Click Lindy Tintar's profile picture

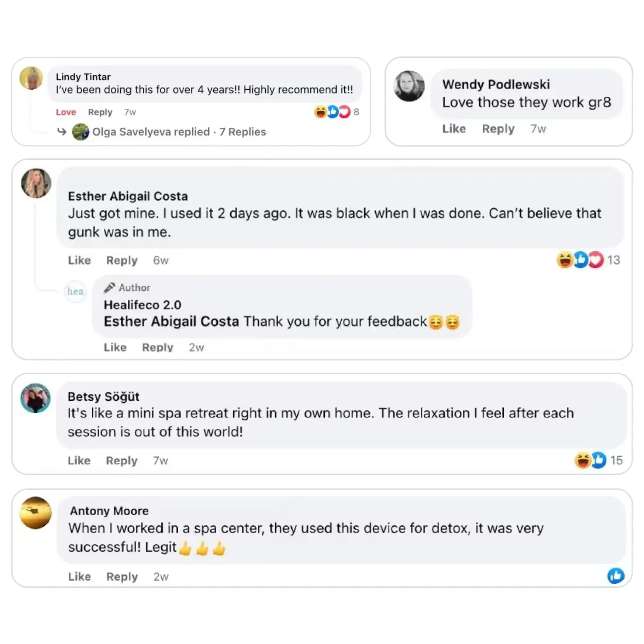(31, 78)
